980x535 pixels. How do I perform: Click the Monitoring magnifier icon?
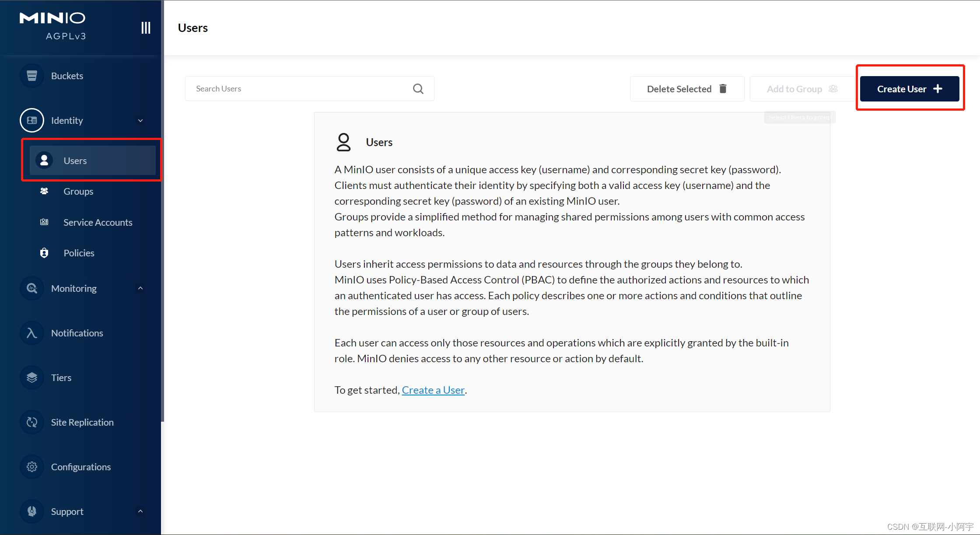(32, 288)
